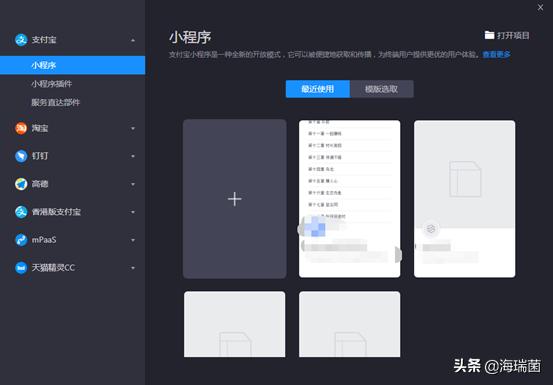
Task: Expand the mPaaS section arrow
Action: pyautogui.click(x=133, y=240)
